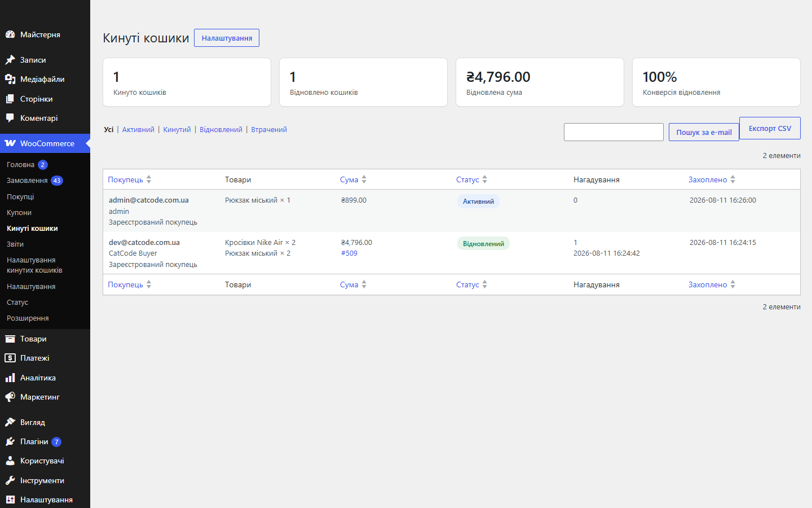
Task: Sort by Покупець arrows in table header
Action: tap(149, 179)
